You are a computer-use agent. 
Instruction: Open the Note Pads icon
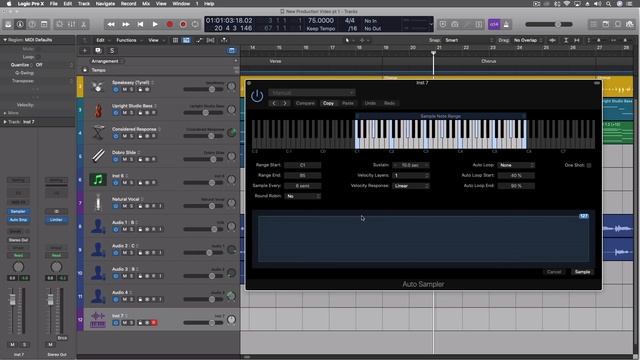(606, 24)
